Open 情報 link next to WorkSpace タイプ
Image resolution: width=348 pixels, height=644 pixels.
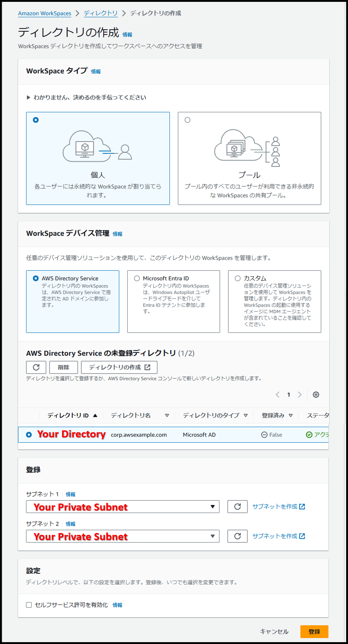[x=96, y=72]
